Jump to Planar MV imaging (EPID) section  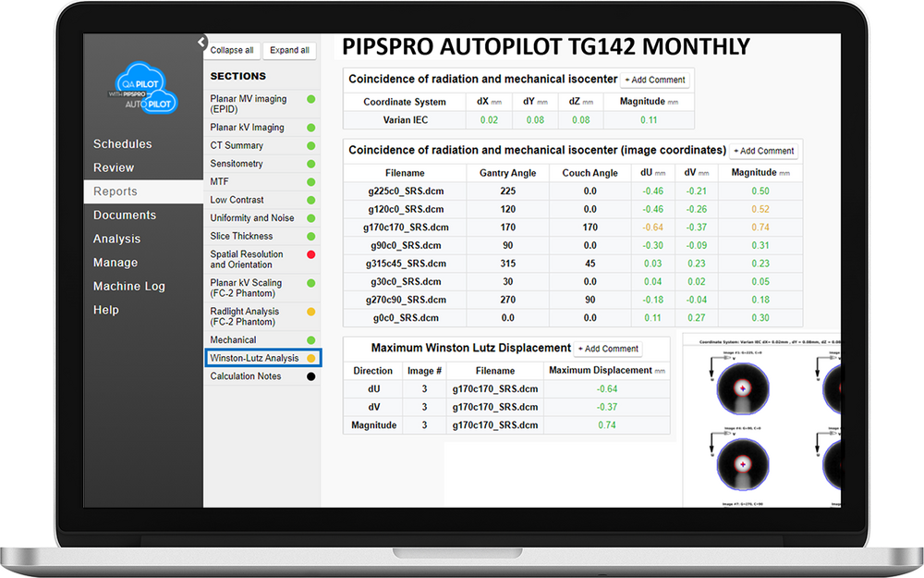[249, 104]
